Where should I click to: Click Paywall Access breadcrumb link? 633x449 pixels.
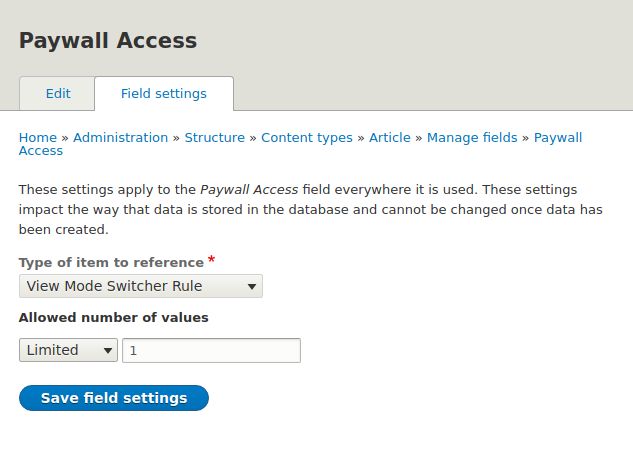click(x=557, y=138)
